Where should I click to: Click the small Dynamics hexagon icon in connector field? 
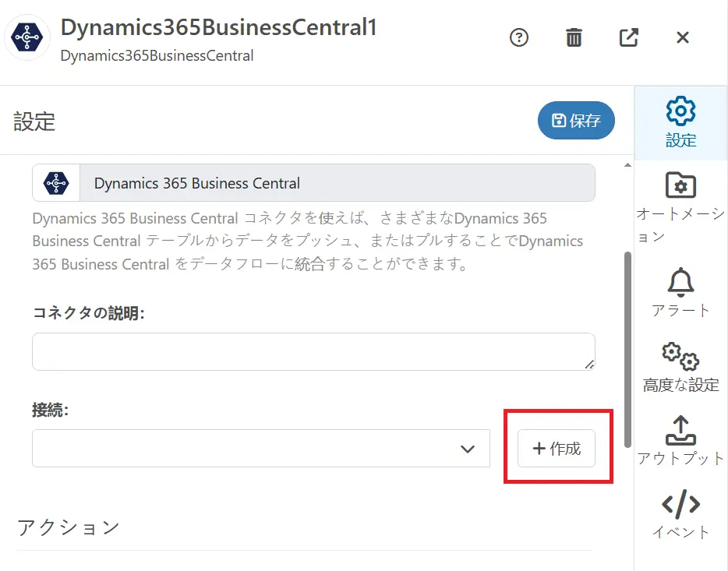point(56,183)
